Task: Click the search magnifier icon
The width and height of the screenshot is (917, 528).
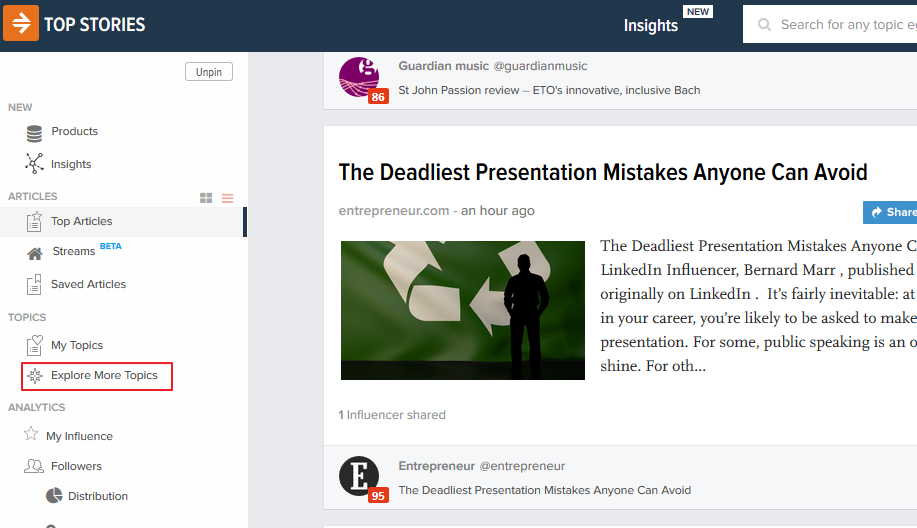Action: [x=764, y=25]
